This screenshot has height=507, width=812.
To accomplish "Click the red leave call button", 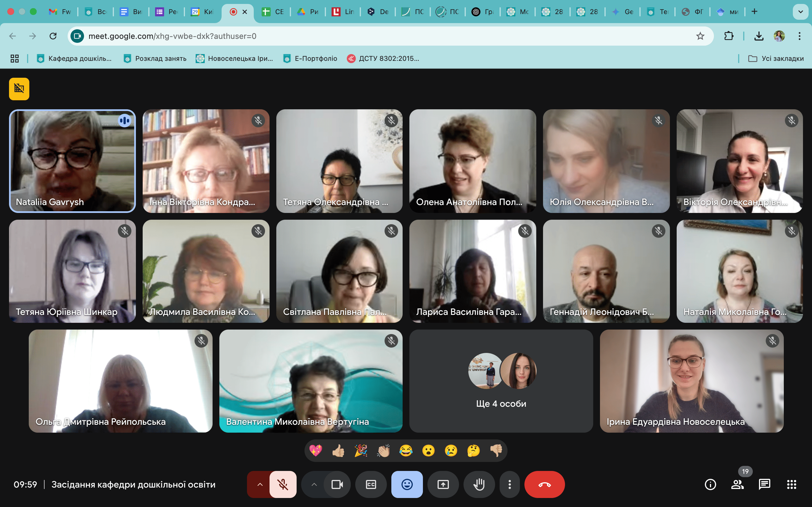I will [x=544, y=484].
